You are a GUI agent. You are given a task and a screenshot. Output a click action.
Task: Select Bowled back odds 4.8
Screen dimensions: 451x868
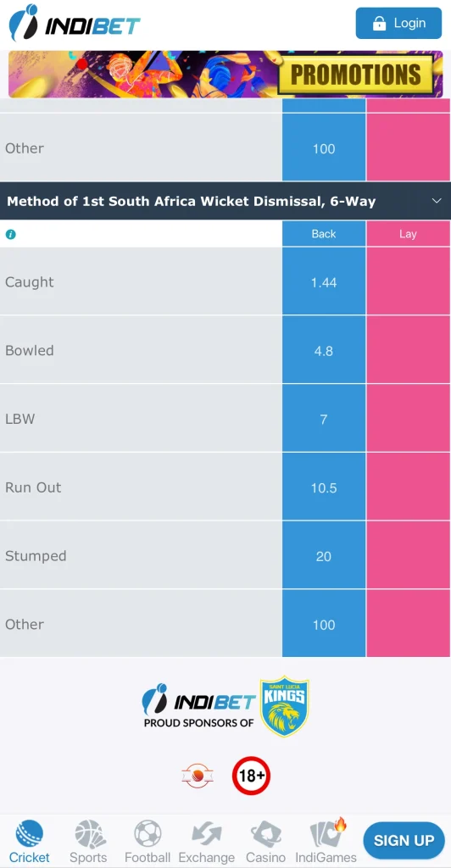pos(324,350)
